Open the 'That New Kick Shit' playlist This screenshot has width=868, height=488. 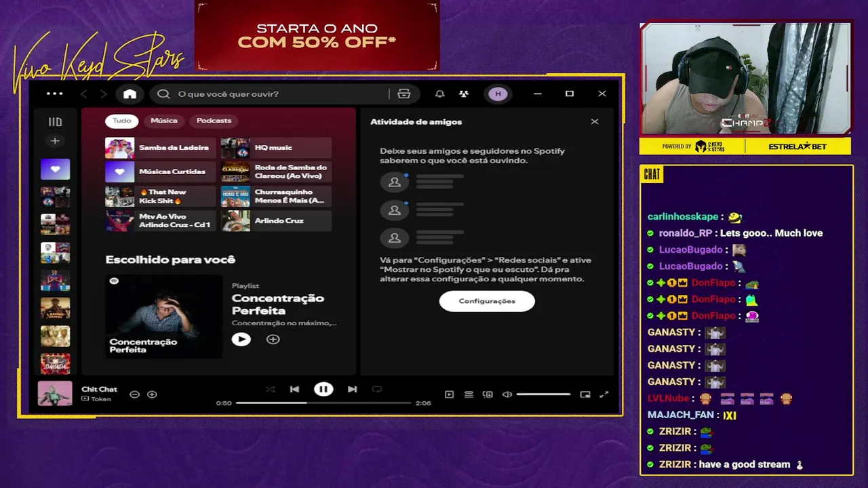coord(160,197)
